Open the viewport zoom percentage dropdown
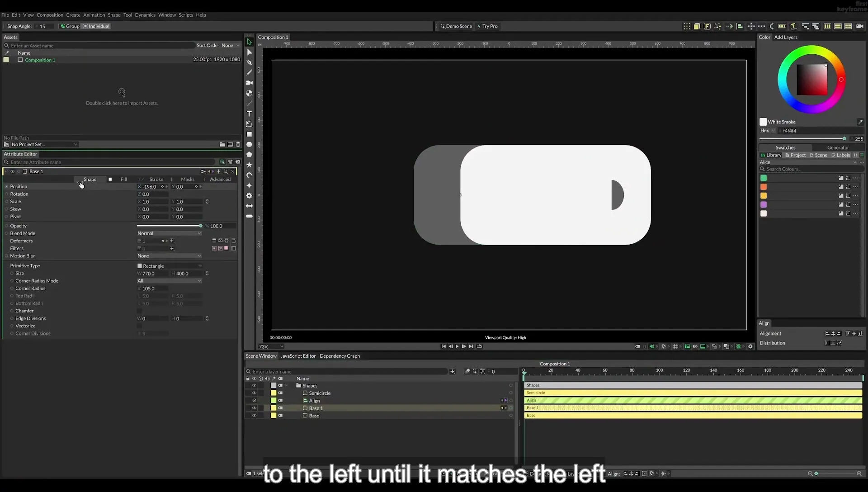The height and width of the screenshot is (492, 868). pos(271,347)
